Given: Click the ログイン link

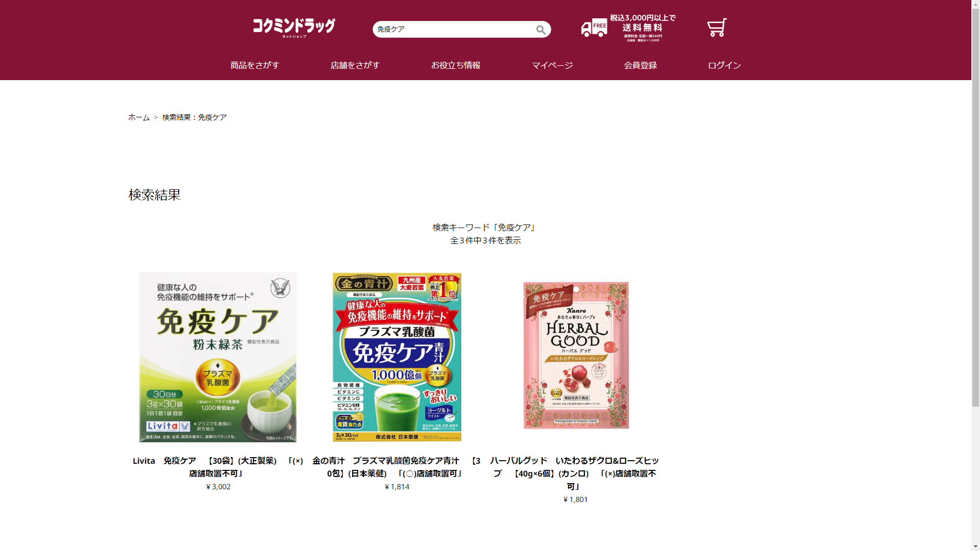Looking at the screenshot, I should [724, 65].
